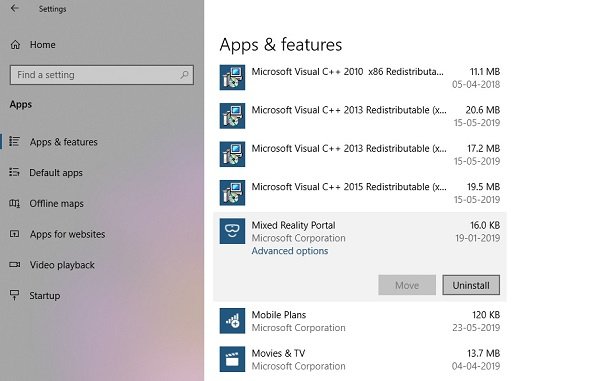
Task: Click the 13.7 MB size value
Action: pyautogui.click(x=483, y=353)
